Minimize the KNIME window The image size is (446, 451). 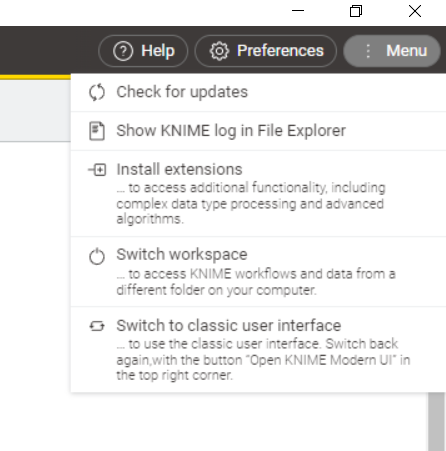298,11
